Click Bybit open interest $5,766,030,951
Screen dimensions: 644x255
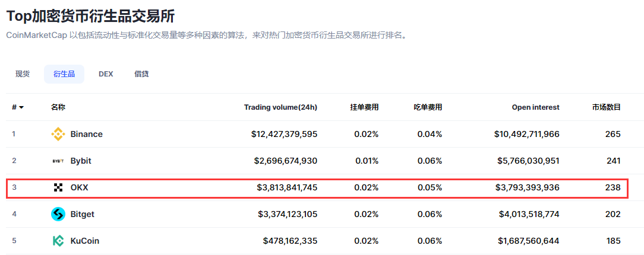click(529, 161)
